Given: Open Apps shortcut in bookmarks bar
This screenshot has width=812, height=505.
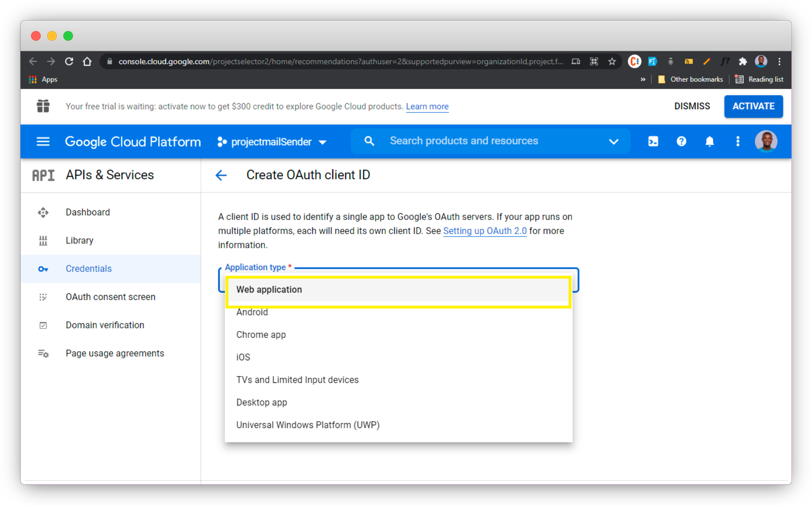Looking at the screenshot, I should pyautogui.click(x=43, y=79).
